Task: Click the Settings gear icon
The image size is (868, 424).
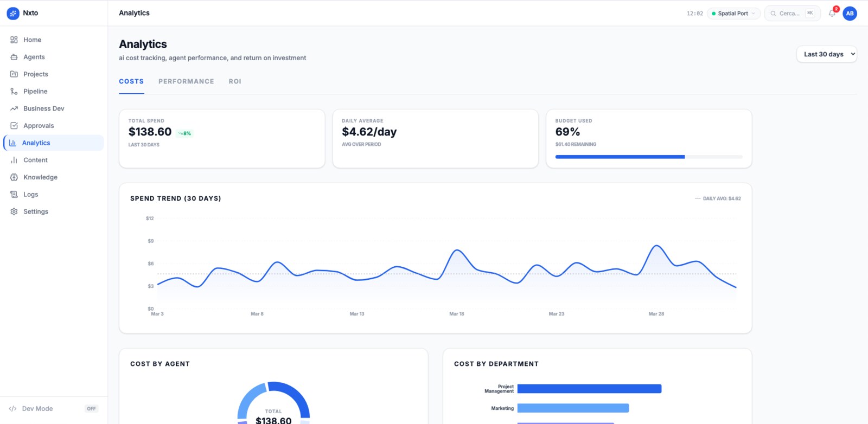Action: point(14,211)
